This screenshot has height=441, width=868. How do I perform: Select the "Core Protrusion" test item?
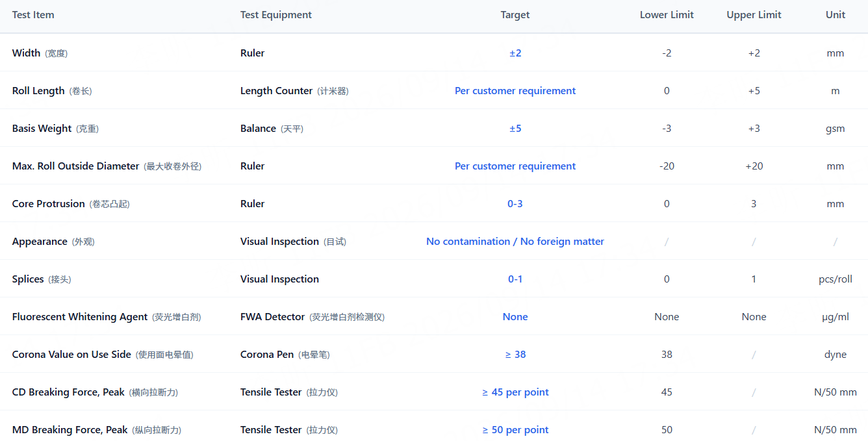pyautogui.click(x=71, y=204)
